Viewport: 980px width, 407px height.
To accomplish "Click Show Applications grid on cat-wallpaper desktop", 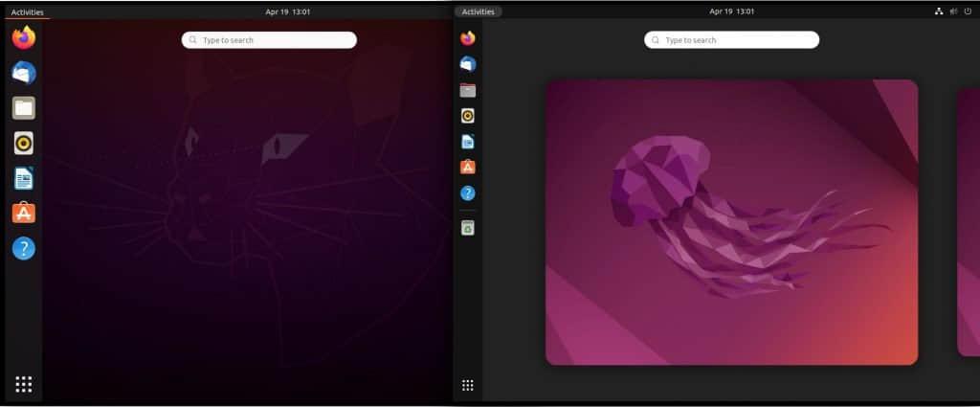I will pos(24,384).
